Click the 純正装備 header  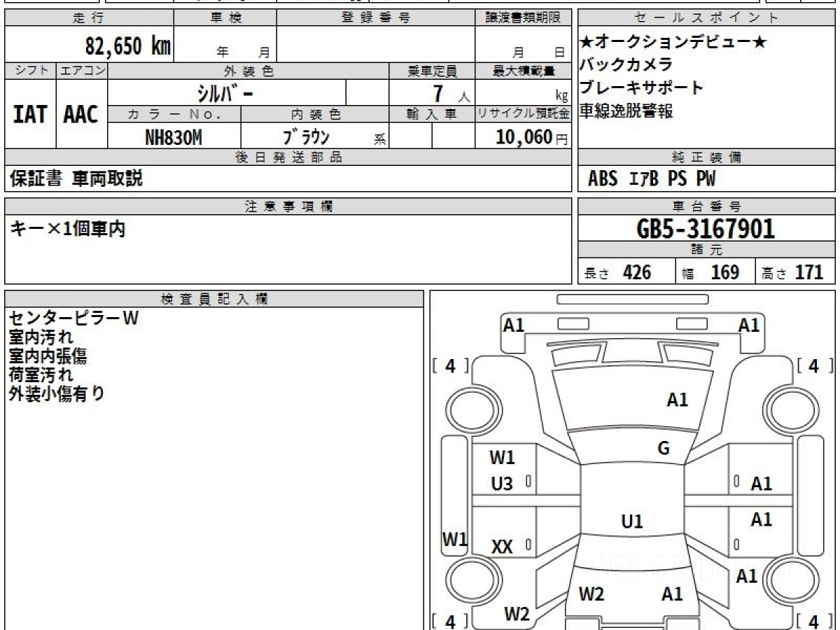[x=706, y=157]
